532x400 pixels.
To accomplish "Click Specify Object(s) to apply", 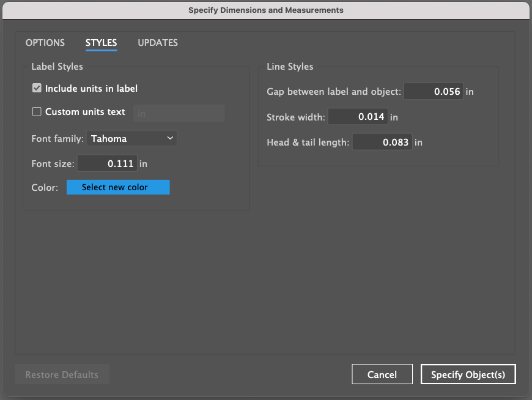I will coord(468,374).
